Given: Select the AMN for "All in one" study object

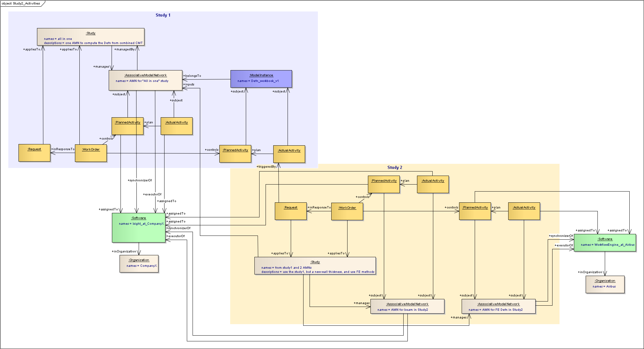Looking at the screenshot, I should pos(145,80).
